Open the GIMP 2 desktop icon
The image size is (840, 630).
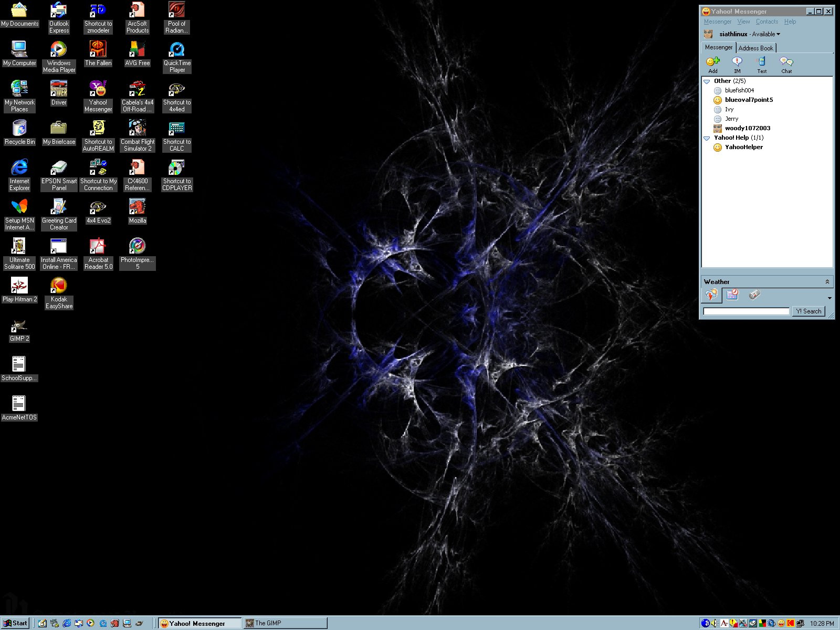click(19, 330)
